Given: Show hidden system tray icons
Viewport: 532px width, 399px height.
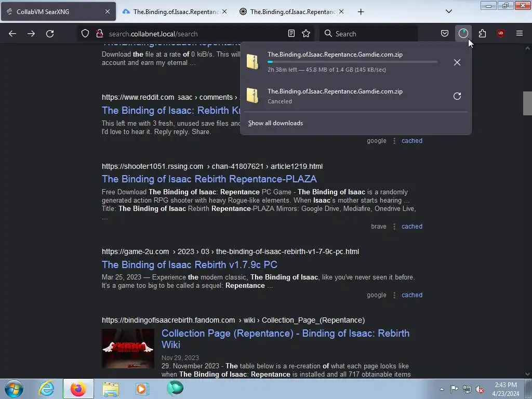Looking at the screenshot, I should (442, 389).
